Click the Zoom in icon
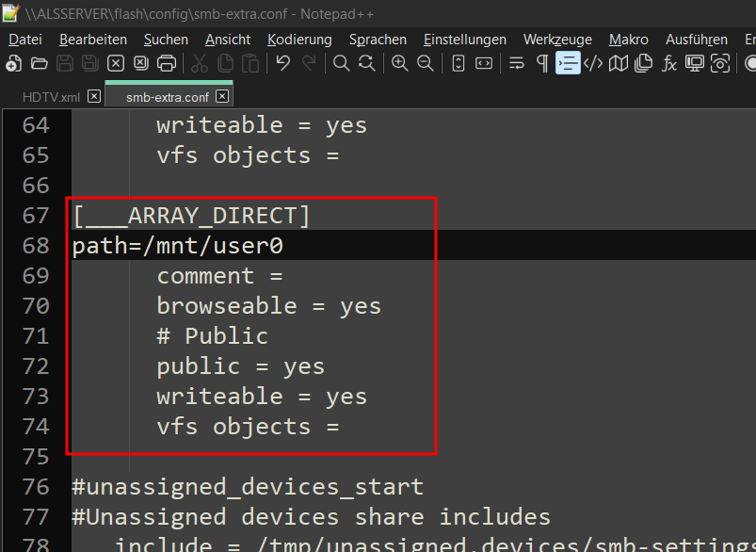 [400, 63]
